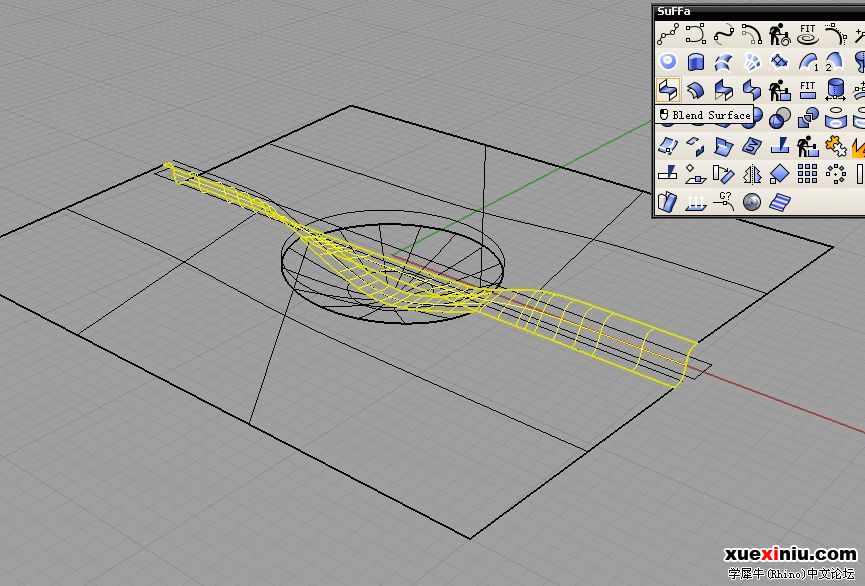The image size is (865, 586).
Task: Click the double arc curve blend icon
Action: (751, 34)
